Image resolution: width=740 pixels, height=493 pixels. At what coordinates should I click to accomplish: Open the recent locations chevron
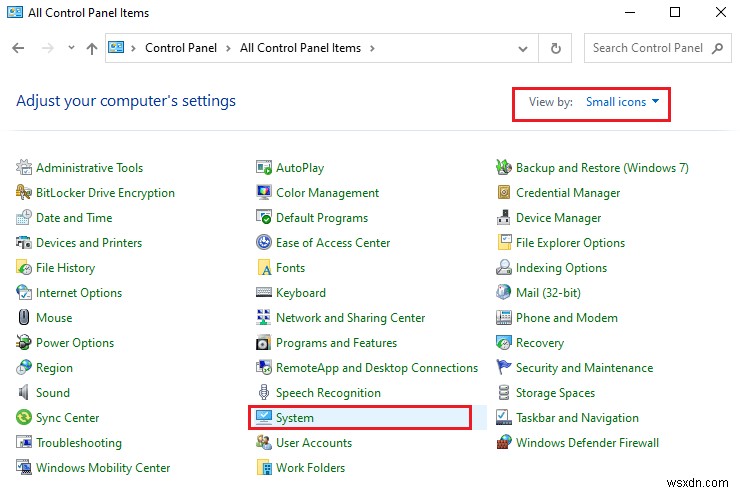coord(70,48)
